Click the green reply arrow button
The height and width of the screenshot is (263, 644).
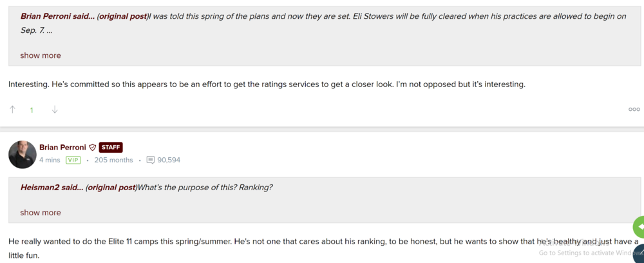pyautogui.click(x=639, y=227)
